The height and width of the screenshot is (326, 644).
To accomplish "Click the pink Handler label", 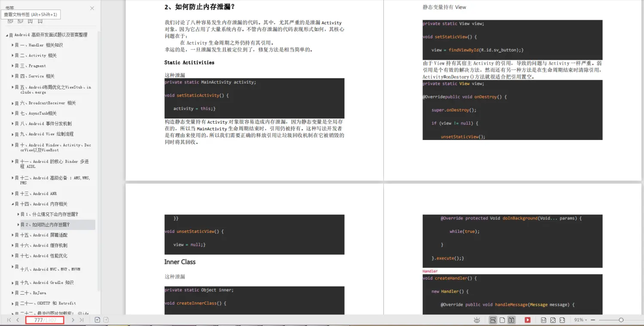I will click(430, 271).
